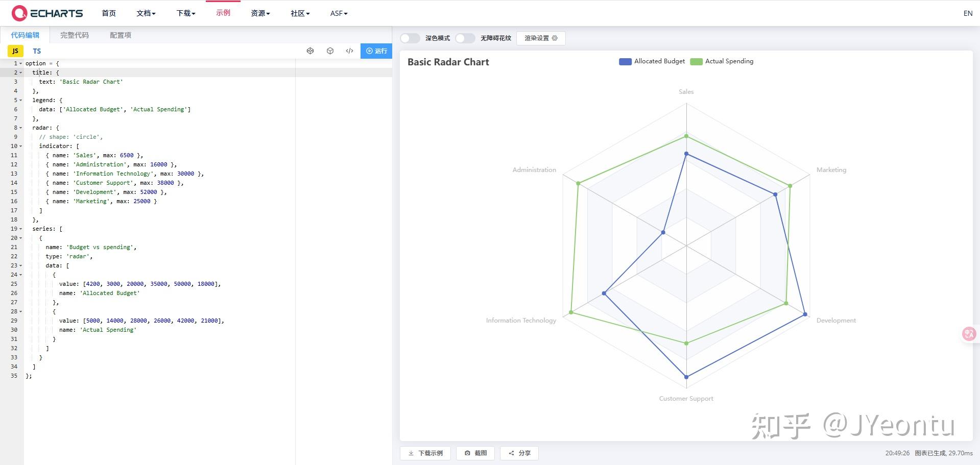The image size is (980, 465).
Task: Open the chart in CodeSandbox
Action: [x=330, y=51]
